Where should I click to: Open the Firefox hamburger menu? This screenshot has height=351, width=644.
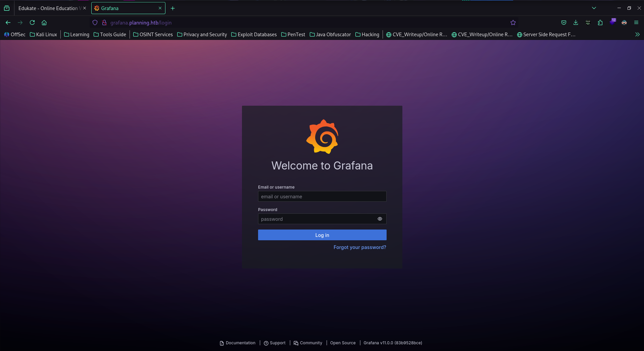[x=636, y=22]
